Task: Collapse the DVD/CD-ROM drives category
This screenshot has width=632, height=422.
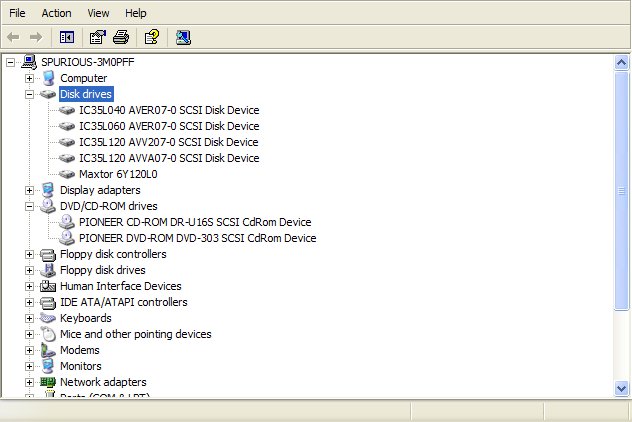Action: (x=29, y=206)
